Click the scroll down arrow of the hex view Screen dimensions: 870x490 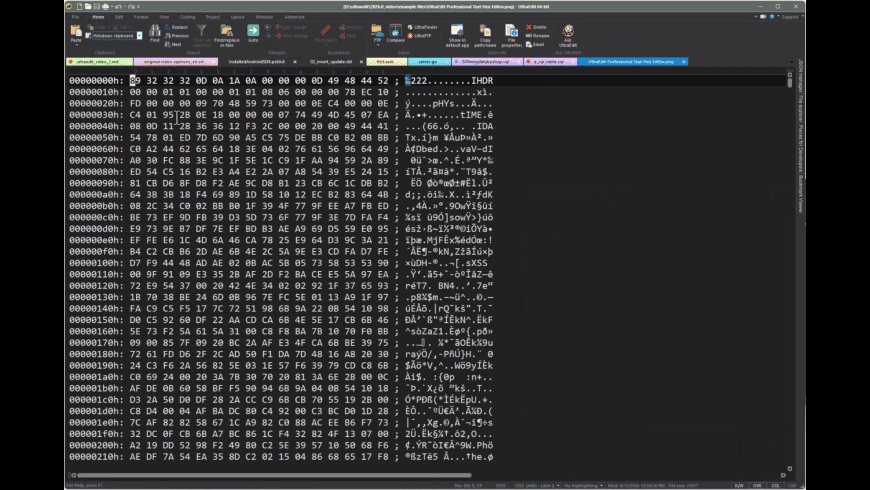click(x=790, y=468)
